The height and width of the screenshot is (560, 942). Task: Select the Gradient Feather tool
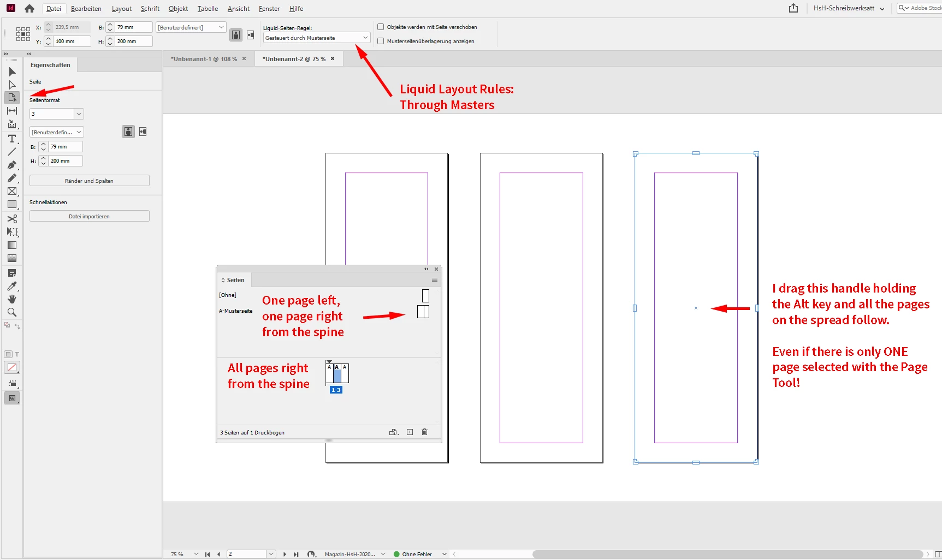[x=12, y=258]
